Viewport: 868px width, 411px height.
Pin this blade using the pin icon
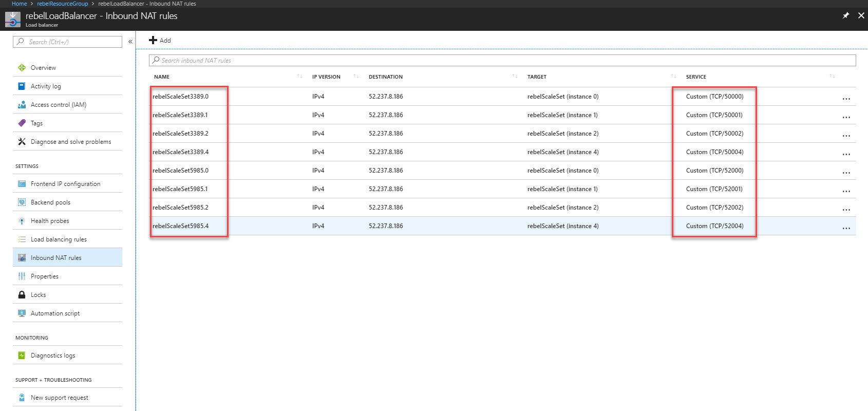tap(846, 15)
